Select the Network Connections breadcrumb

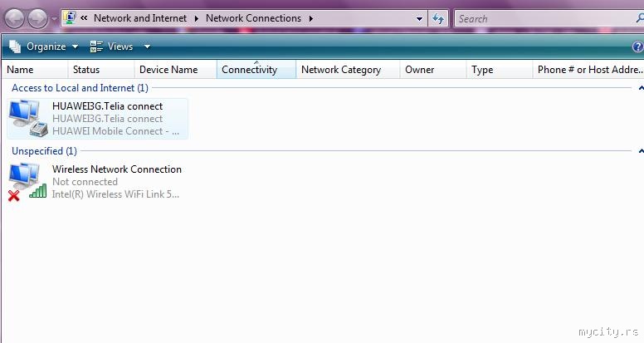253,18
